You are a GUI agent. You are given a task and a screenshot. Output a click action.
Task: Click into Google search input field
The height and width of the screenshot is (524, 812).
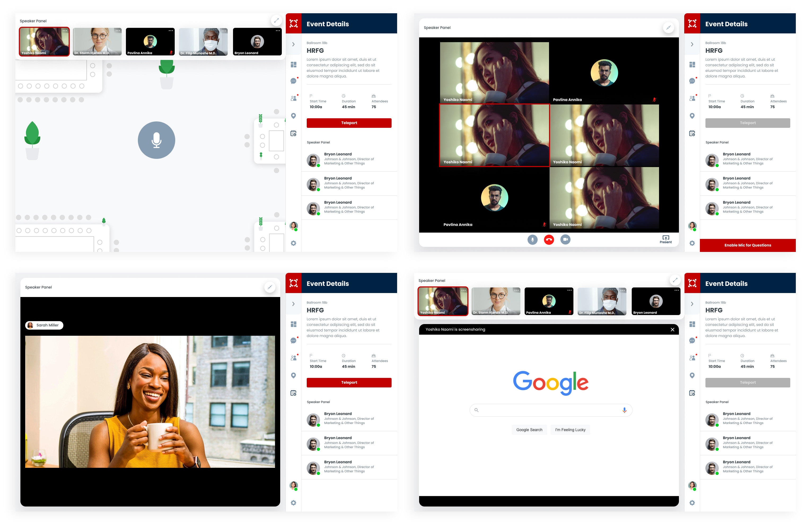(551, 410)
